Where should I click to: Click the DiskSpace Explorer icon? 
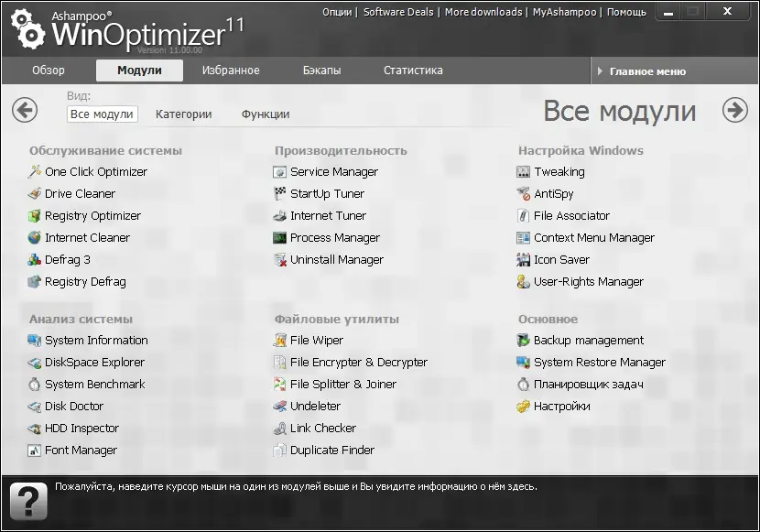(x=35, y=362)
